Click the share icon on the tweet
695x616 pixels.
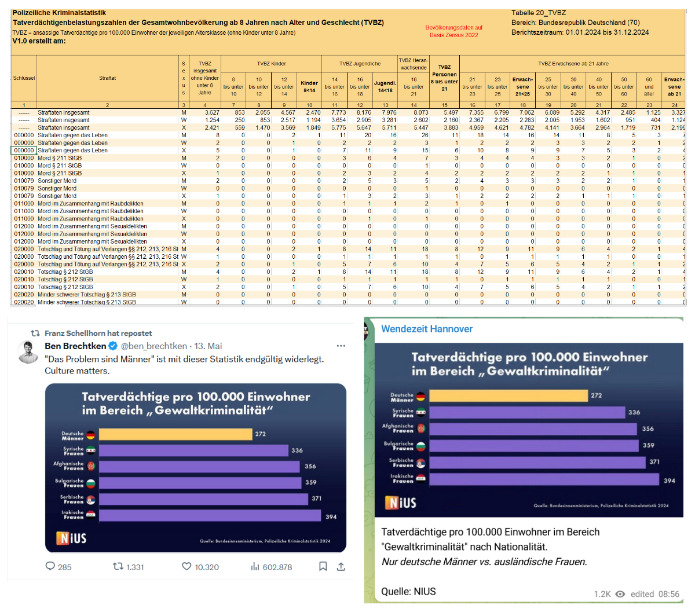coord(341,566)
